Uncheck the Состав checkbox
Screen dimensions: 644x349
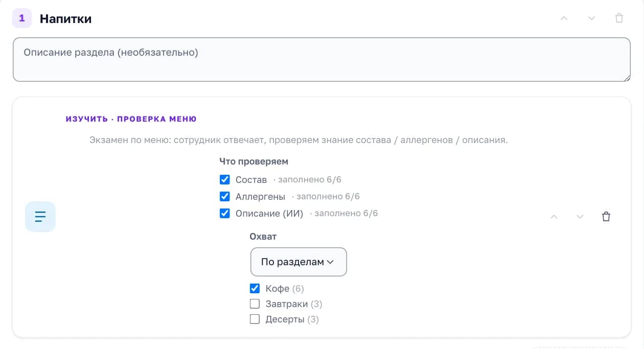(x=224, y=180)
